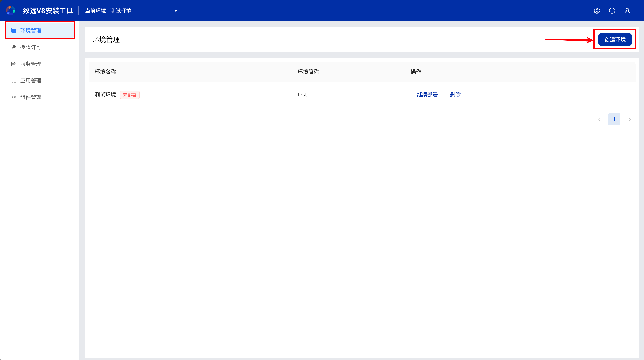Expand the 当前环境 dropdown arrow
Image resolution: width=644 pixels, height=360 pixels.
click(x=175, y=10)
